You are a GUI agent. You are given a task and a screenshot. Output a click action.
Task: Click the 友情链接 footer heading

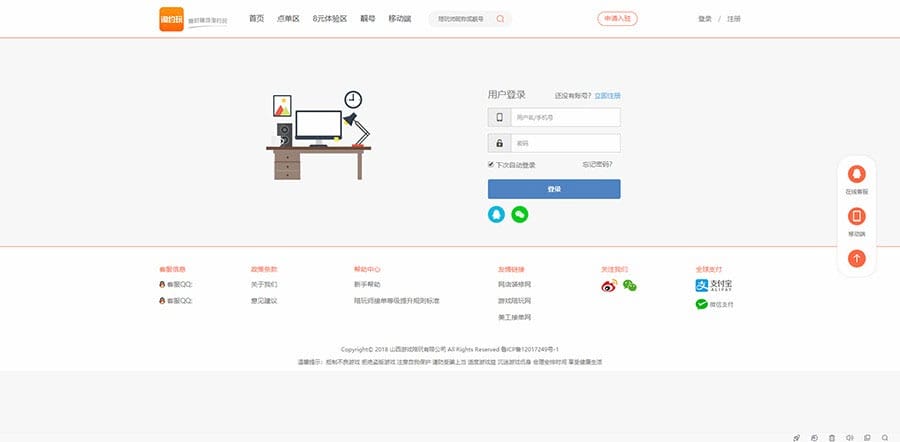pos(511,269)
